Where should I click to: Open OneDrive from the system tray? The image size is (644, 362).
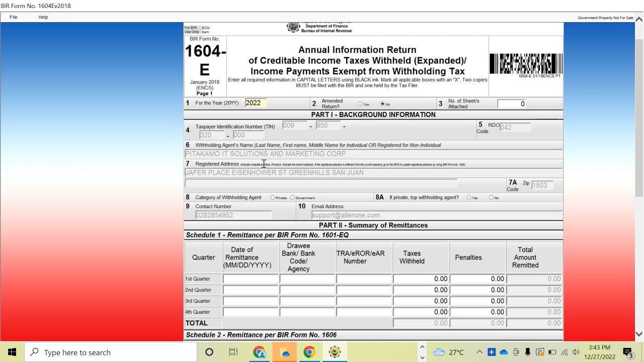click(x=504, y=352)
